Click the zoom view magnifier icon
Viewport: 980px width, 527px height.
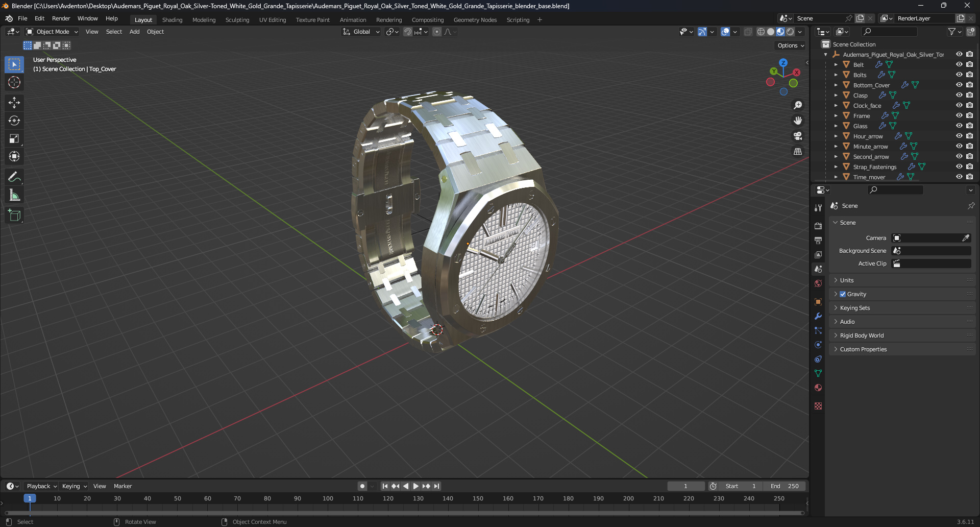pyautogui.click(x=798, y=105)
